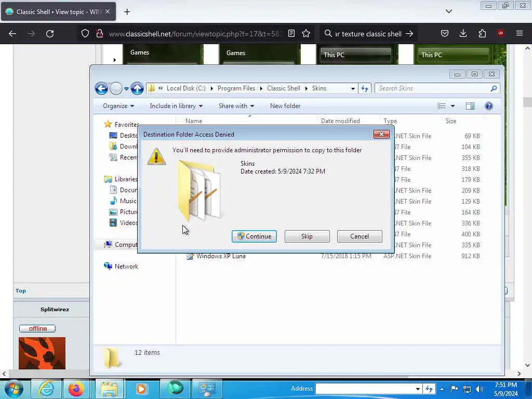The image size is (532, 399).
Task: Click the Firefox search bar magnifier icon
Action: point(328,34)
